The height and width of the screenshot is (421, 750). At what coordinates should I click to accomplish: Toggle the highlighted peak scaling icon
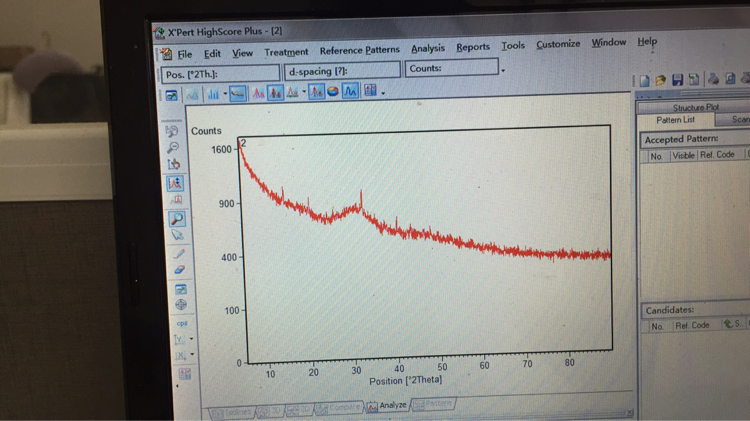pyautogui.click(x=175, y=183)
